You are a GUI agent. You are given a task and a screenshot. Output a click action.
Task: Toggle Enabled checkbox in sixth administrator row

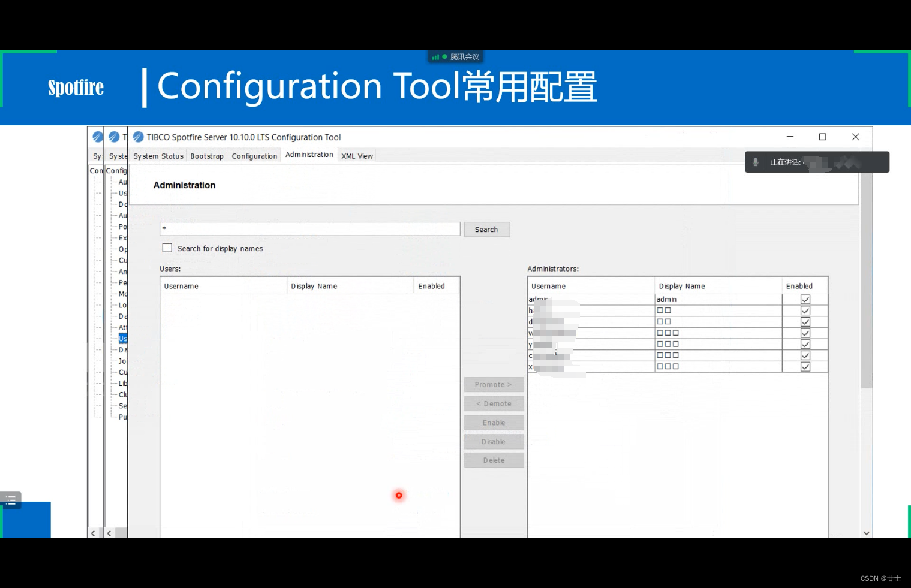click(805, 355)
